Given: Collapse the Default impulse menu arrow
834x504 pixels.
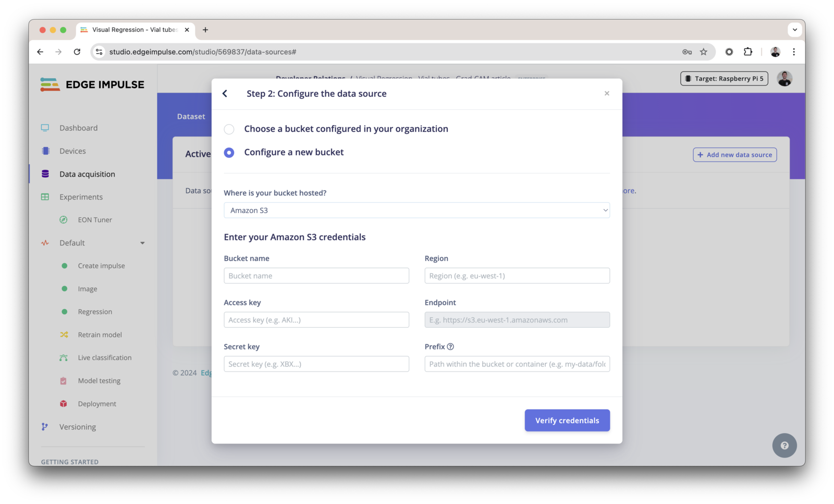Looking at the screenshot, I should (x=142, y=243).
